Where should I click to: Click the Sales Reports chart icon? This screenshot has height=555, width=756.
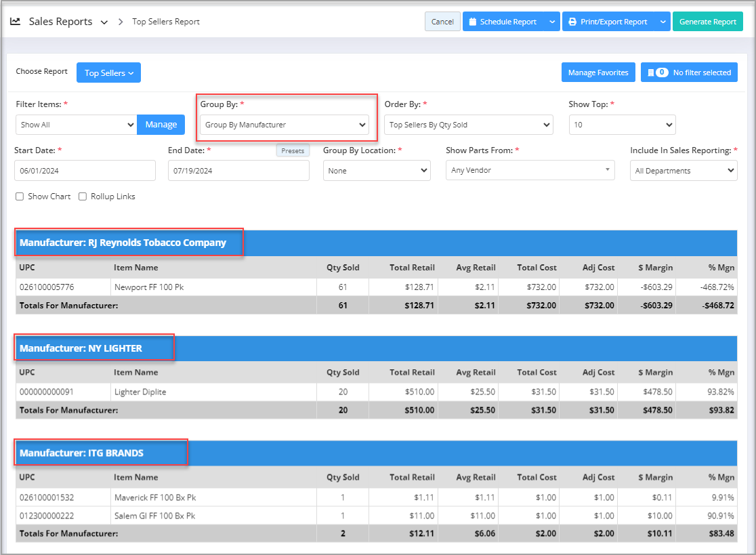point(15,22)
